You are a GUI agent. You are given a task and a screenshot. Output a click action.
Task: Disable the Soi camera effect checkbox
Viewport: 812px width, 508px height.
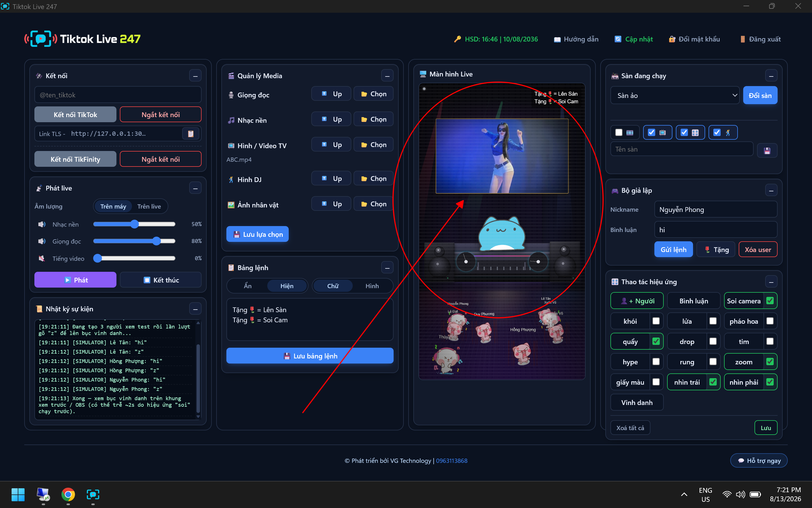coord(770,301)
